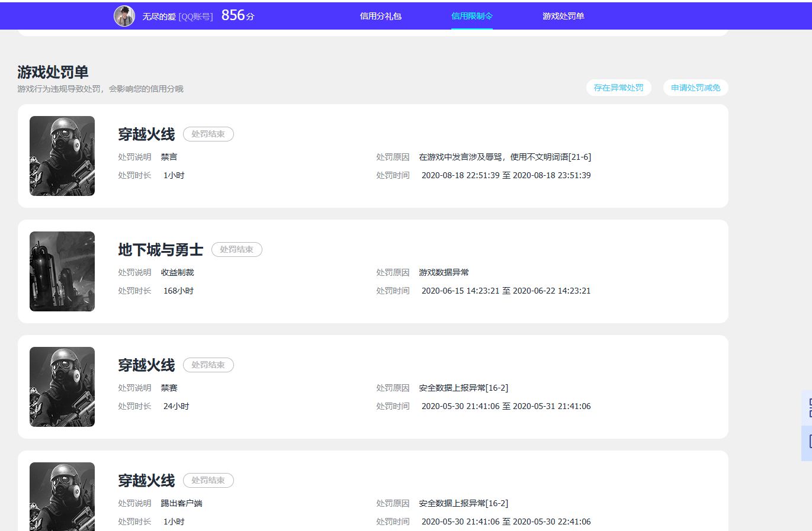Switch to the 信用限制令 tab
The image size is (812, 531).
(x=472, y=16)
